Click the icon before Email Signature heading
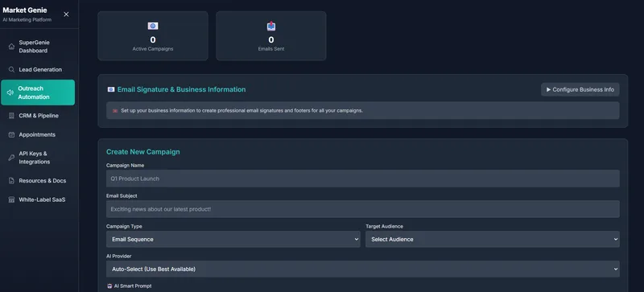The width and height of the screenshot is (644, 292). point(111,89)
